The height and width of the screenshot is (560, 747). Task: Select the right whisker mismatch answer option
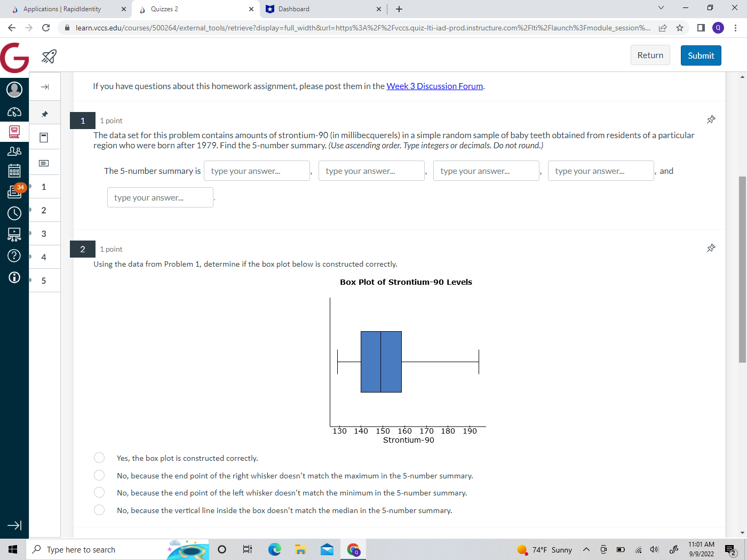(x=99, y=475)
